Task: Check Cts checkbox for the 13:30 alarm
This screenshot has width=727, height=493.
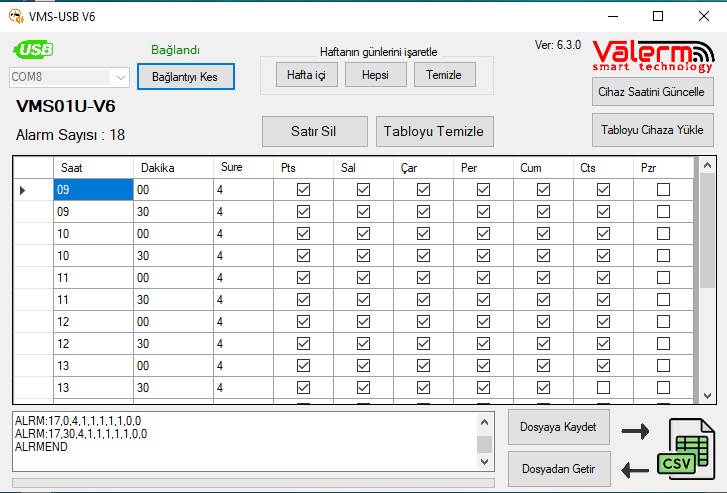Action: 603,387
